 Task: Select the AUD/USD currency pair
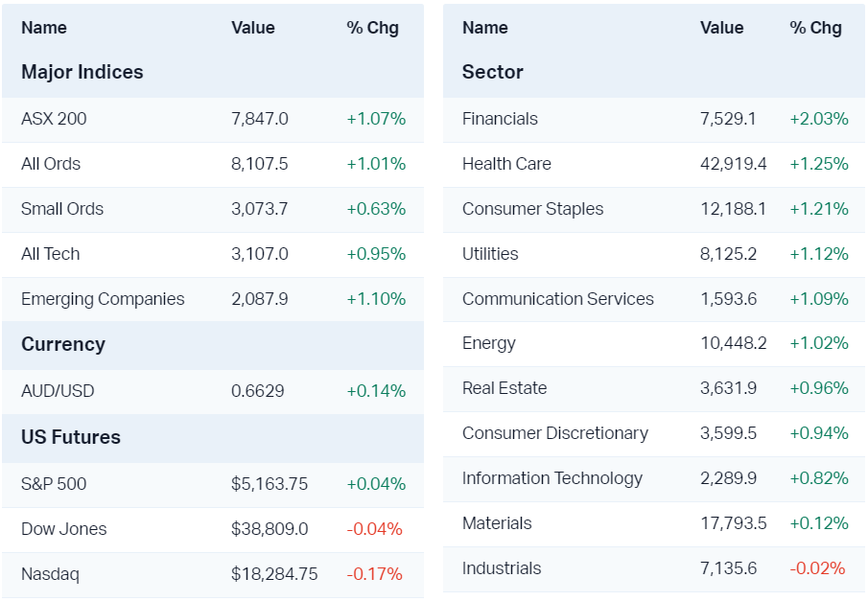tap(59, 391)
